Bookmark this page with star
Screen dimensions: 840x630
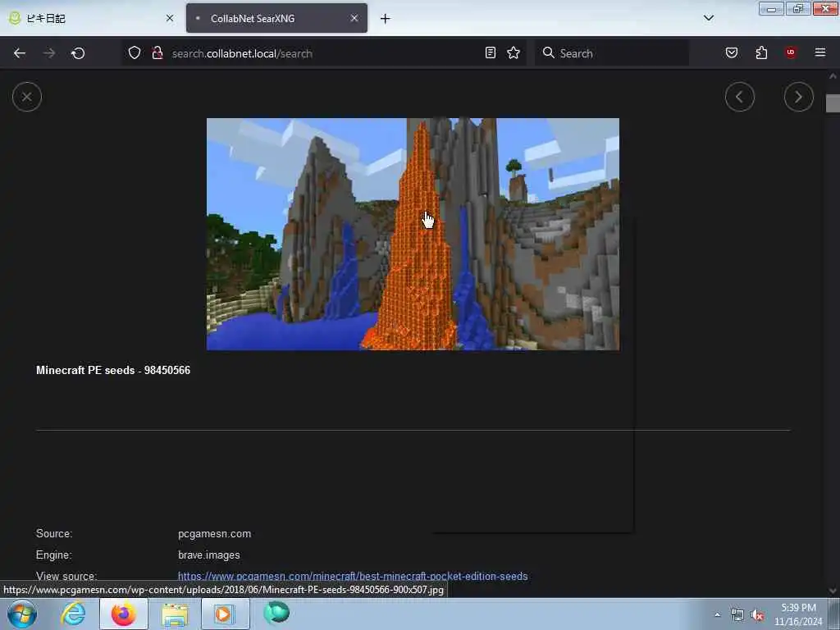tap(514, 52)
